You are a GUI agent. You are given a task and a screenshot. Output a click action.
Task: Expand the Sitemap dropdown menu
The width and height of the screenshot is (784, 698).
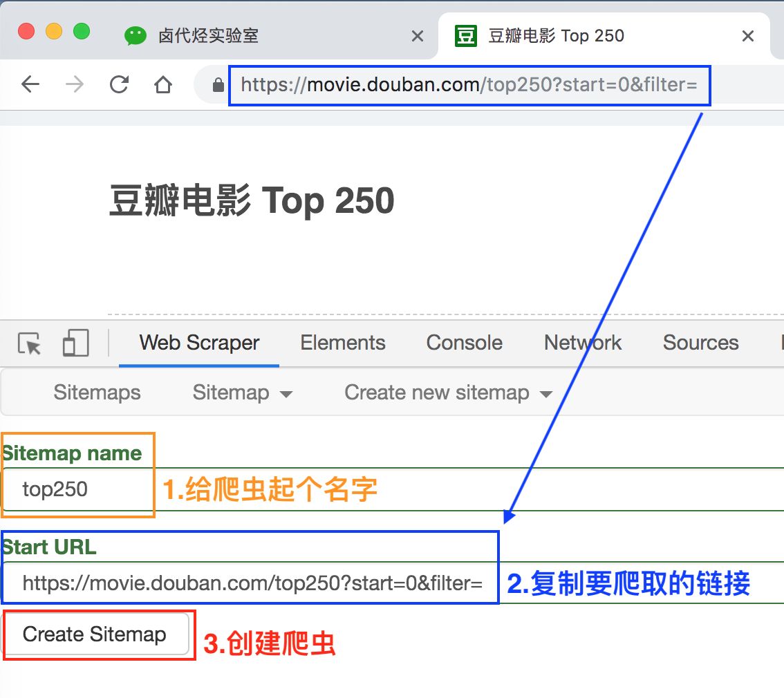(243, 393)
